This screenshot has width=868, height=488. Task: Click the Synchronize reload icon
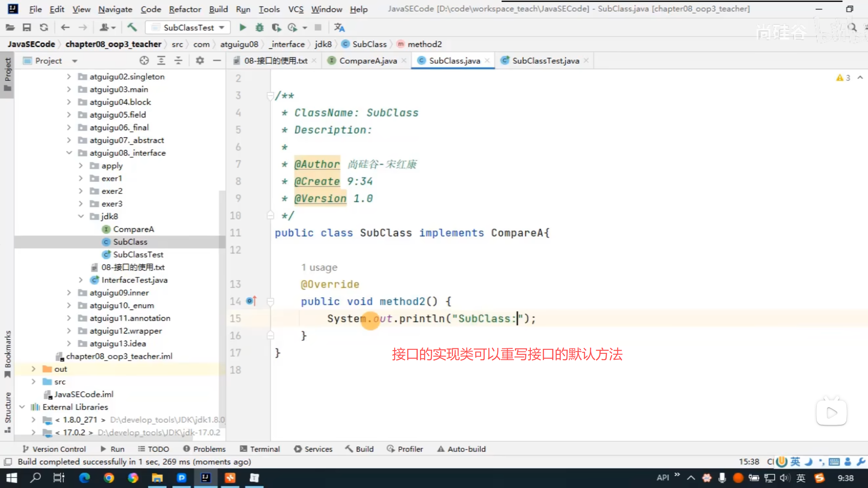44,28
